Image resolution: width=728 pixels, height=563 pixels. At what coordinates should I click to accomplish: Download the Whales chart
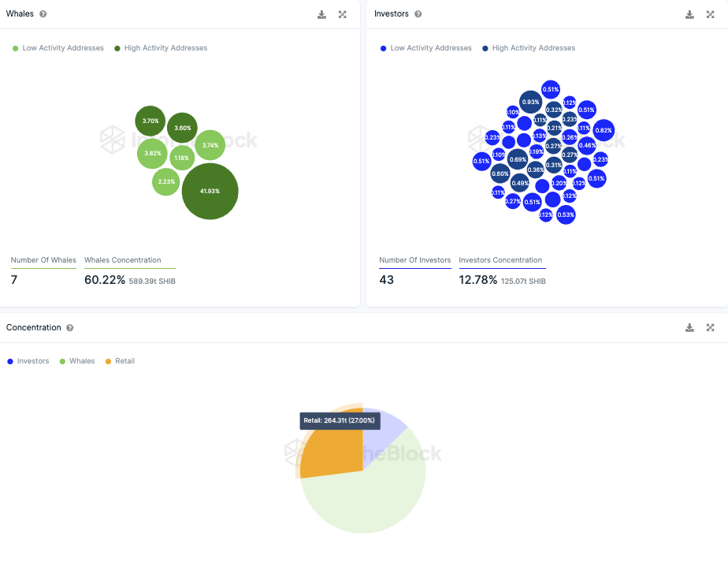(x=321, y=14)
